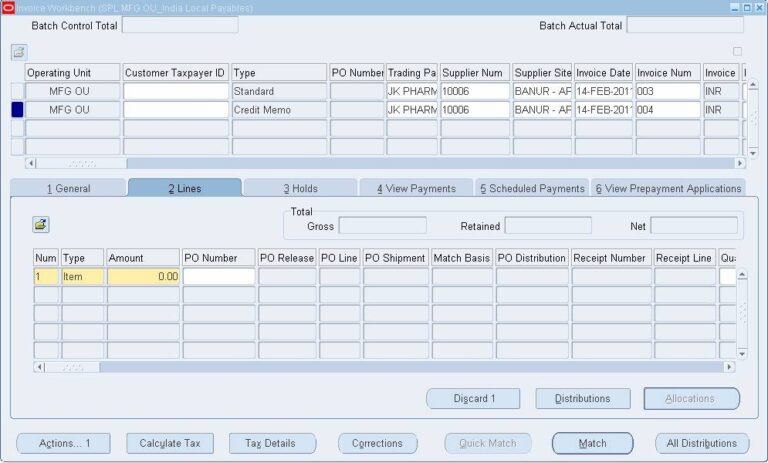Open the Actions... 1 dialog
Screen dimensions: 768x463
[64, 443]
